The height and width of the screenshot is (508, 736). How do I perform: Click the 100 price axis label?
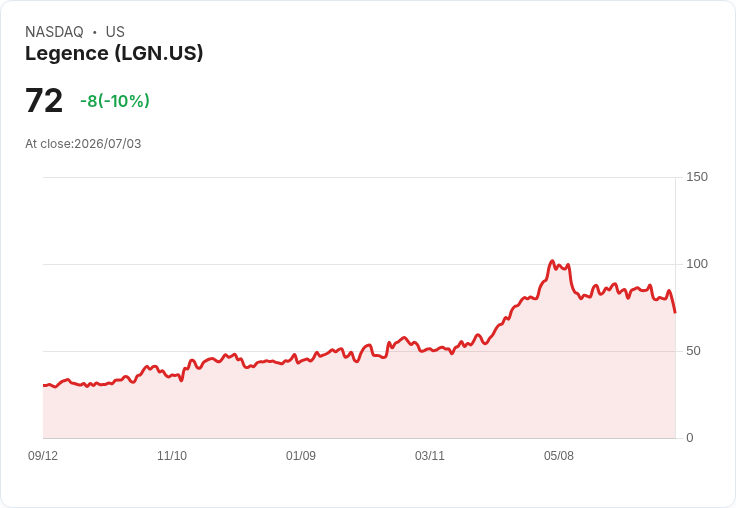coord(697,264)
